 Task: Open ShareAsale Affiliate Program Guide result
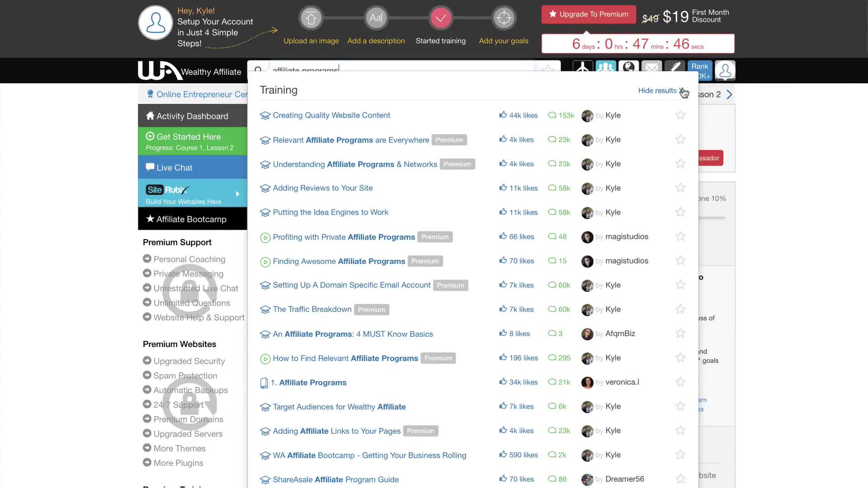click(335, 479)
